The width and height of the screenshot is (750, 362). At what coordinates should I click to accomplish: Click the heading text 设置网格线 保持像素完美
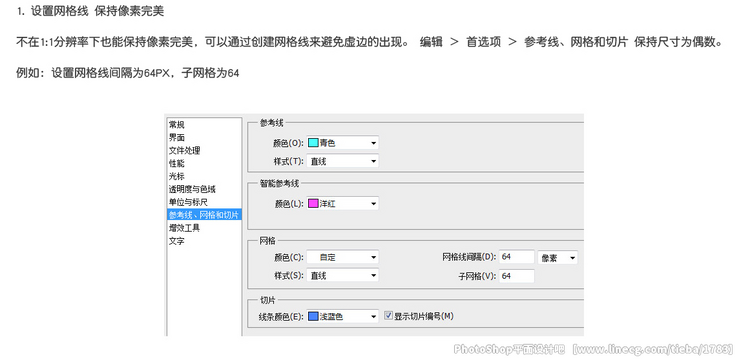tap(98, 11)
